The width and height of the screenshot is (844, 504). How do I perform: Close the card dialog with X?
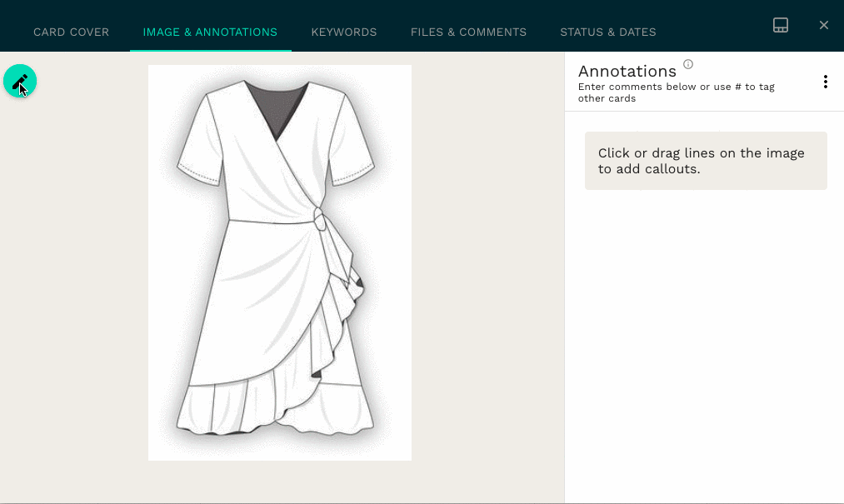(x=823, y=25)
